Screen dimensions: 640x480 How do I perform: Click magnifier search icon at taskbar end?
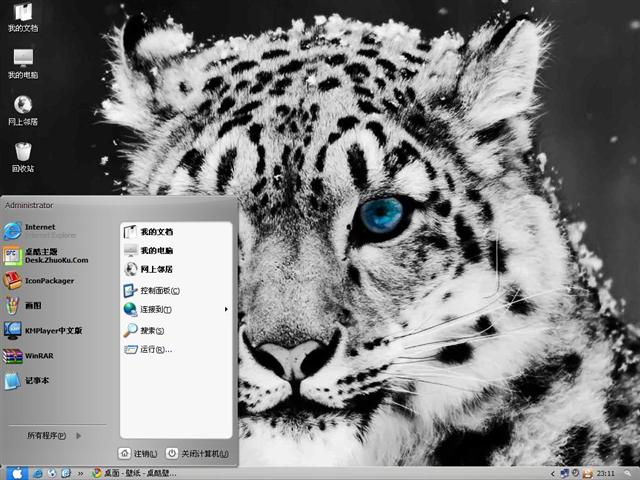click(x=629, y=473)
